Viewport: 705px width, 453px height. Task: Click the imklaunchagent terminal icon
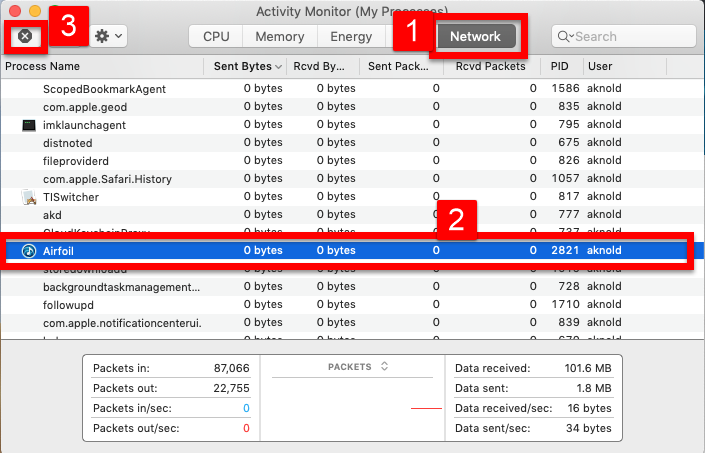(29, 125)
